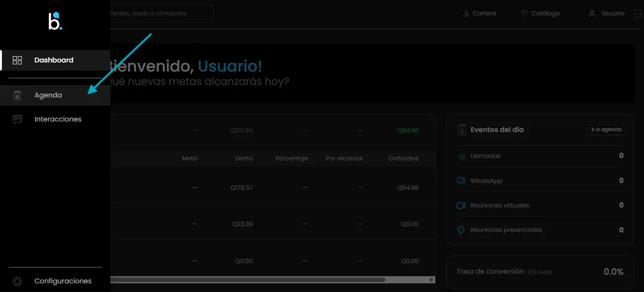Click the blue "Usuario!" in the welcome heading
Image resolution: width=644 pixels, height=292 pixels.
(230, 66)
